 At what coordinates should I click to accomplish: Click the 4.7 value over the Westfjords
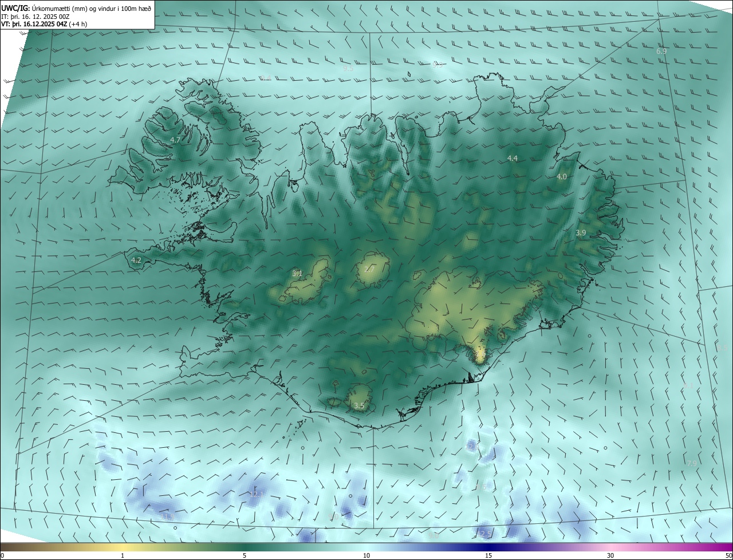[175, 140]
